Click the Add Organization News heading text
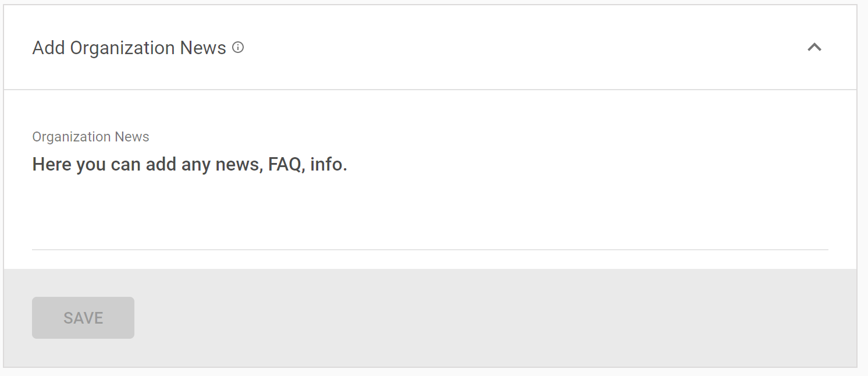Viewport: 868px width, 376px height. (x=129, y=48)
